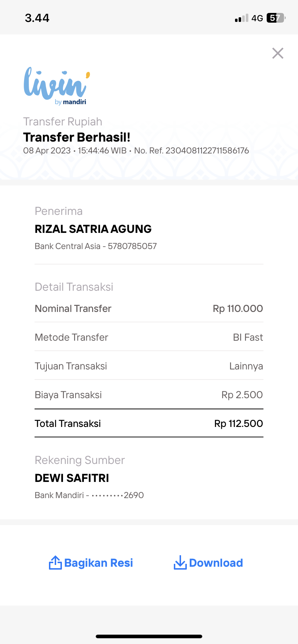
Task: Tap the Biaya Transaksi Rp 2.500 fee
Action: click(242, 395)
